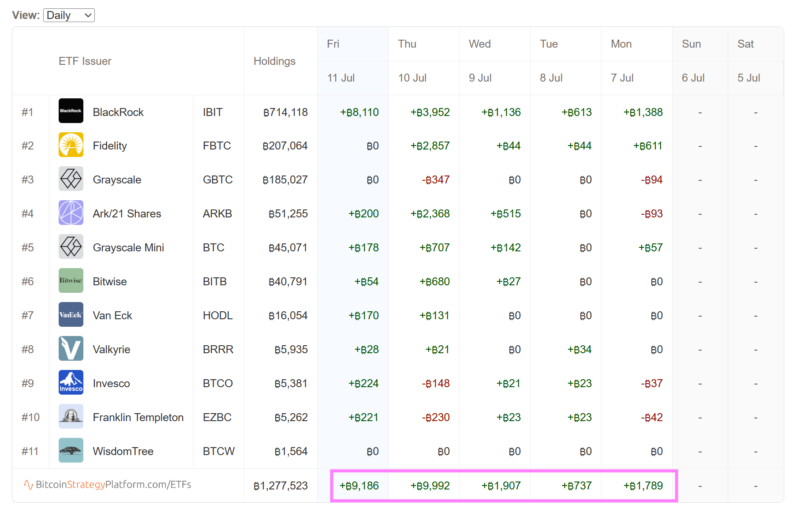This screenshot has width=812, height=519.
Task: Select the ETF Issuer column header
Action: (x=85, y=61)
